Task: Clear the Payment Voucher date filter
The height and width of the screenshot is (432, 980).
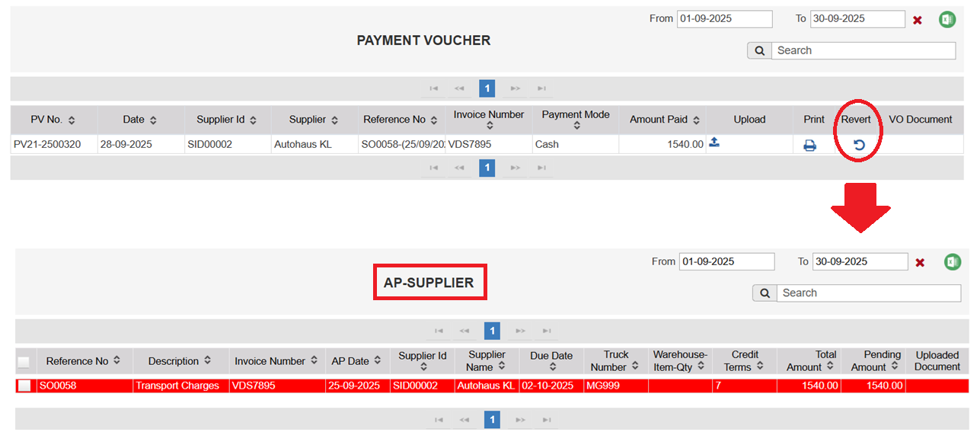Action: pos(918,20)
